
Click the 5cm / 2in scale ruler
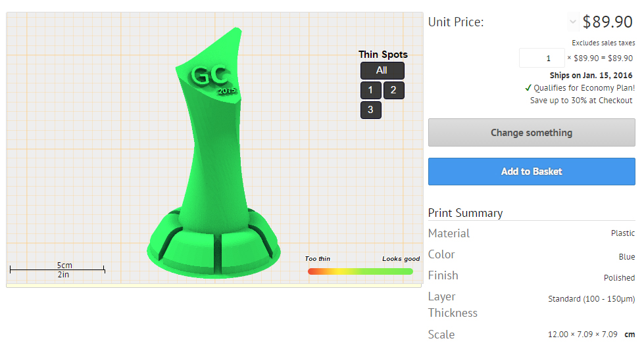click(57, 269)
